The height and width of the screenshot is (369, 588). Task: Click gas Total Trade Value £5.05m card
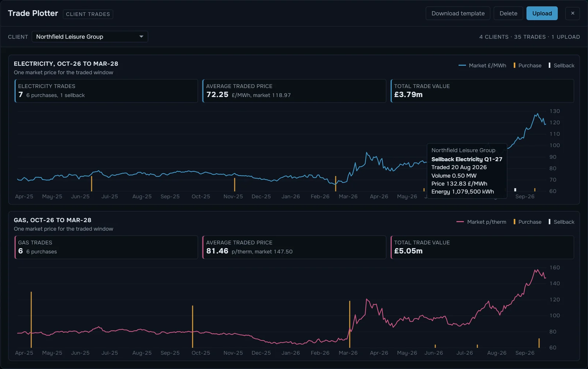tap(482, 247)
